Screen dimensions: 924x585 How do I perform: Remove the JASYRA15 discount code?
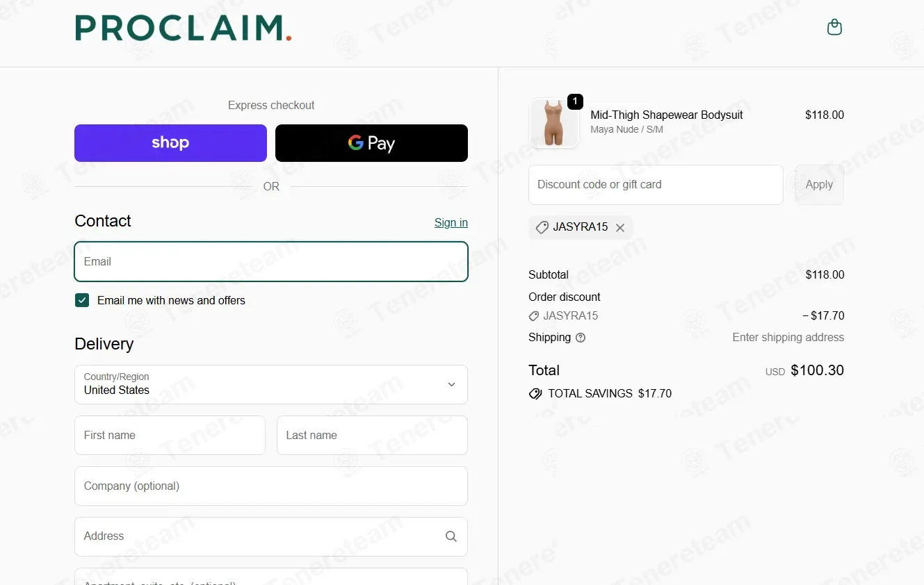tap(620, 228)
